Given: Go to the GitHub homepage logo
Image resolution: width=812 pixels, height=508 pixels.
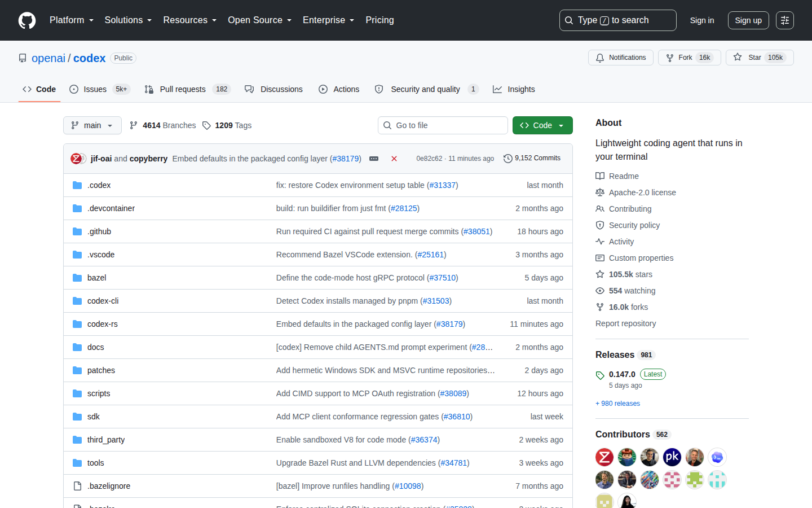Looking at the screenshot, I should (27, 20).
